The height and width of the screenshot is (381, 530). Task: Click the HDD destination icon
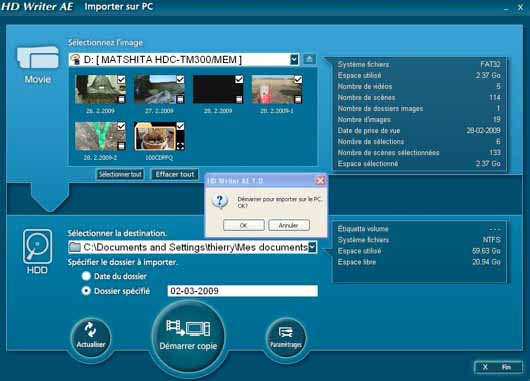coord(38,246)
